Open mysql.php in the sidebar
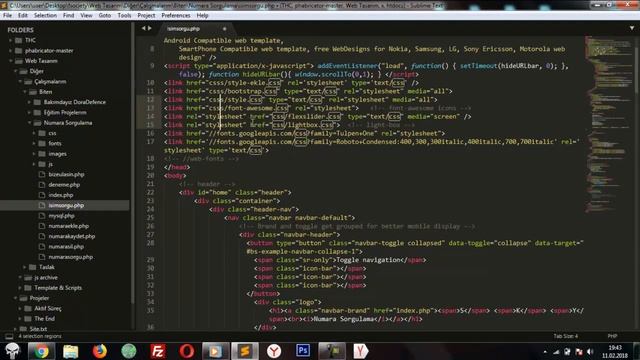 tap(61, 216)
